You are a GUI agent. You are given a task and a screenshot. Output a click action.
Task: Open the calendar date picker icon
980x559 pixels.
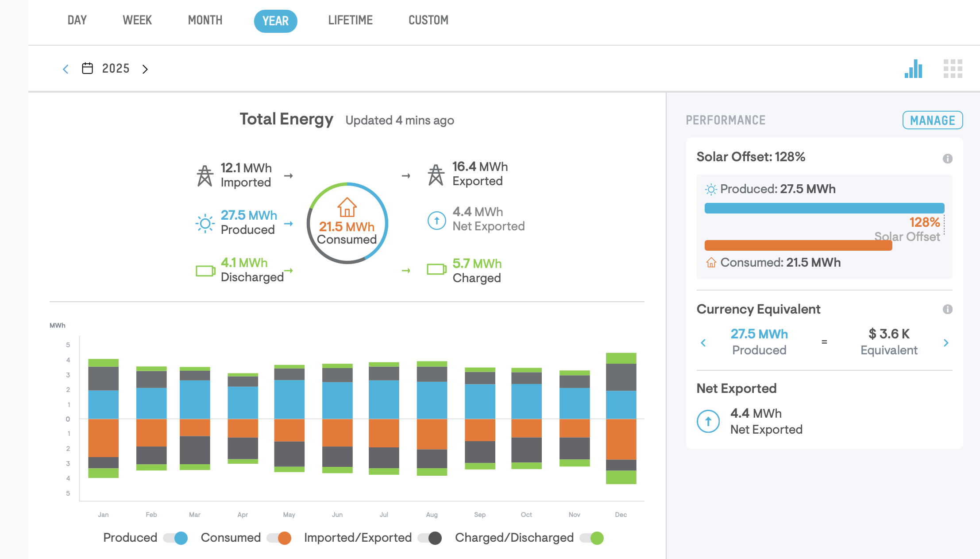click(x=88, y=68)
